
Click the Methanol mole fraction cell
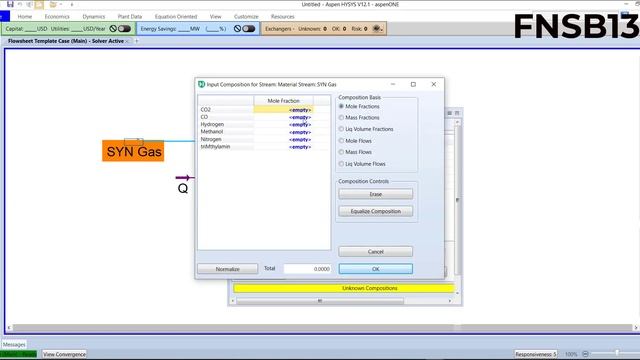click(283, 132)
